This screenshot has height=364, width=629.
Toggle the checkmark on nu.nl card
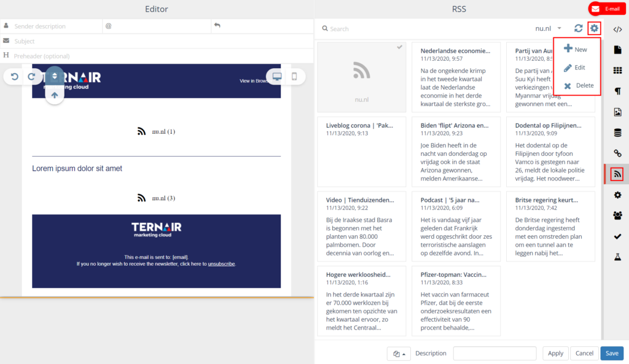(399, 47)
